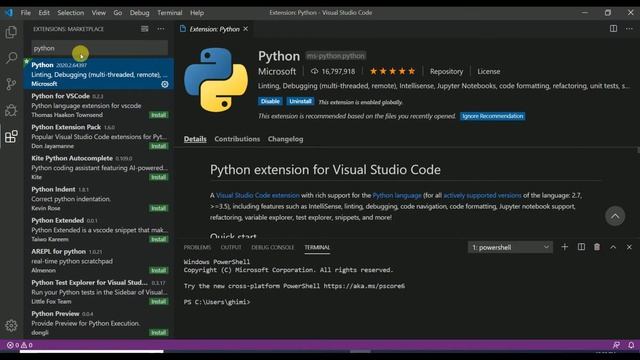Open the View menu

tap(98, 13)
